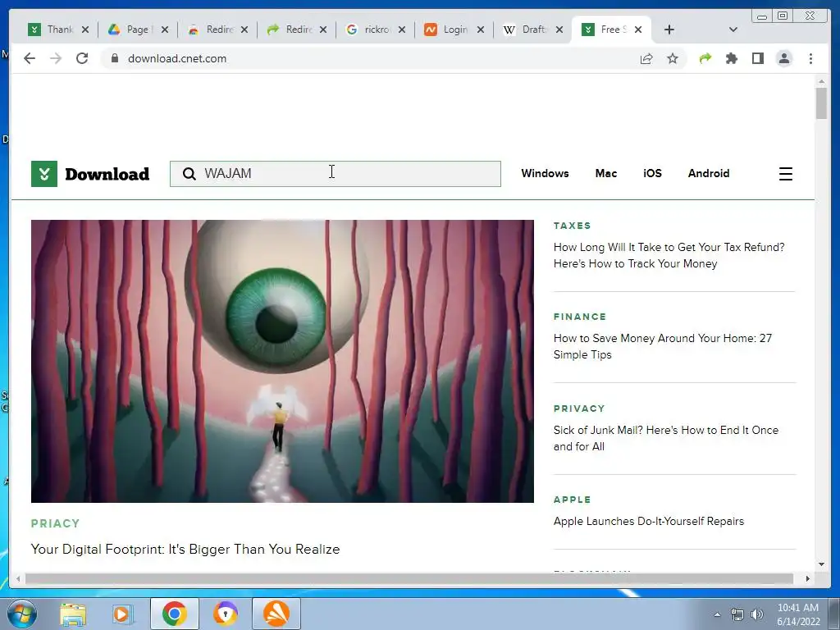Close the 'Login' tab
The height and width of the screenshot is (630, 840).
point(481,30)
